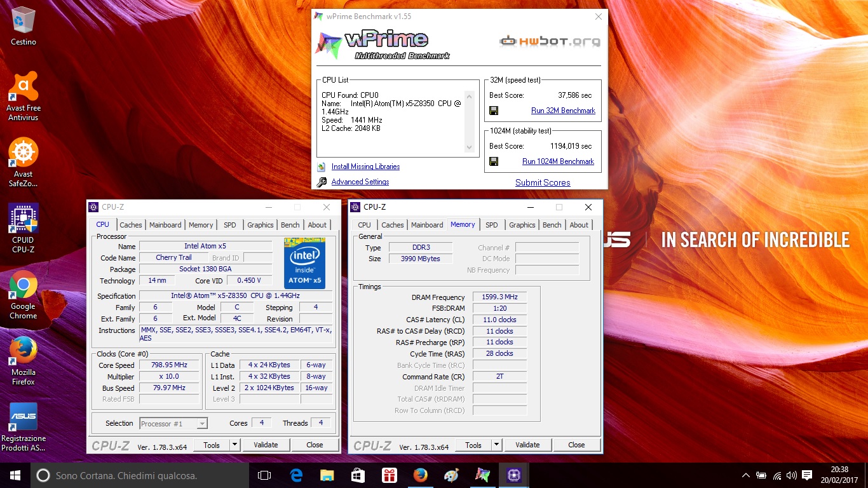This screenshot has width=868, height=488.
Task: Click the DRAM Frequency 1599.3 MHz value
Action: (x=499, y=297)
